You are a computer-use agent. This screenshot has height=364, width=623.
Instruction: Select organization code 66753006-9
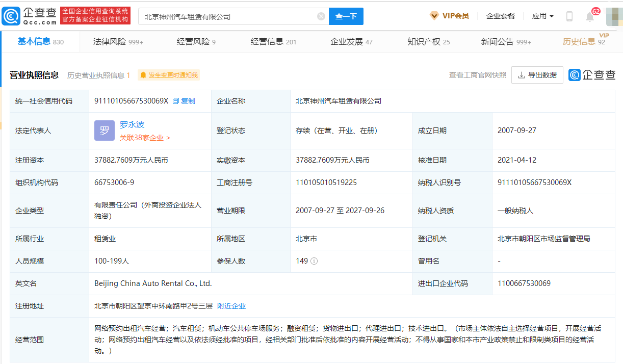(114, 183)
